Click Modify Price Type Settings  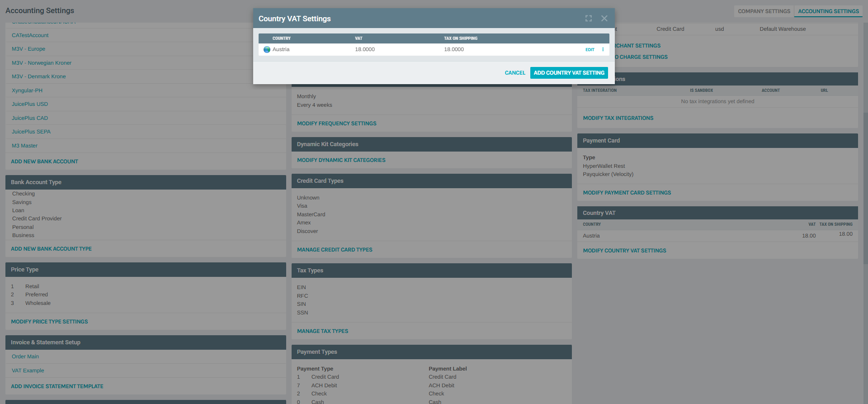[49, 322]
